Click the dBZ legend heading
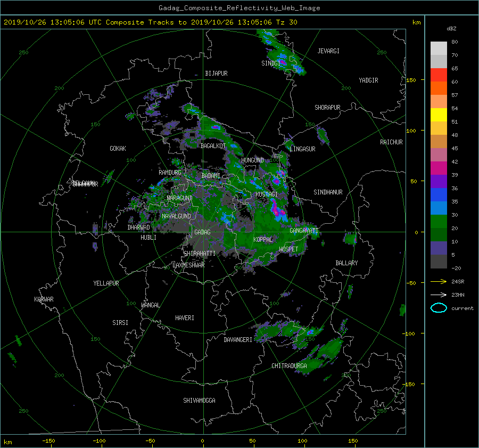Viewport: 479px width, 448px height. pyautogui.click(x=451, y=29)
